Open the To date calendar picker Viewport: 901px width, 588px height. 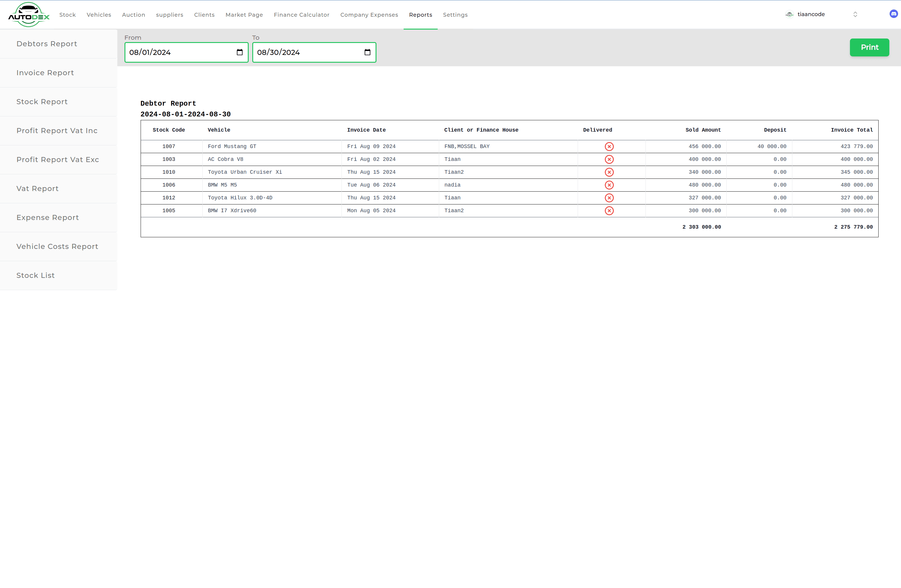[367, 52]
